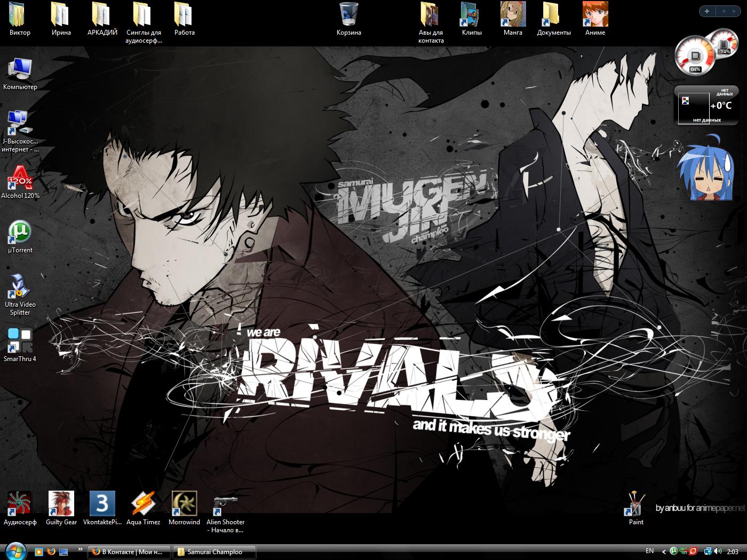
Task: Open the Aqua Timez Winamp file
Action: (x=143, y=509)
